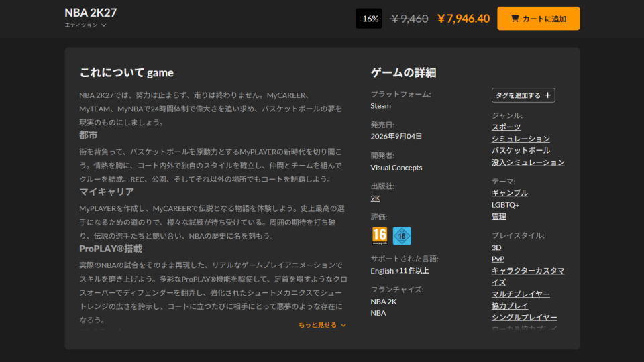
Task: Open the スポーツ genre link
Action: 506,127
